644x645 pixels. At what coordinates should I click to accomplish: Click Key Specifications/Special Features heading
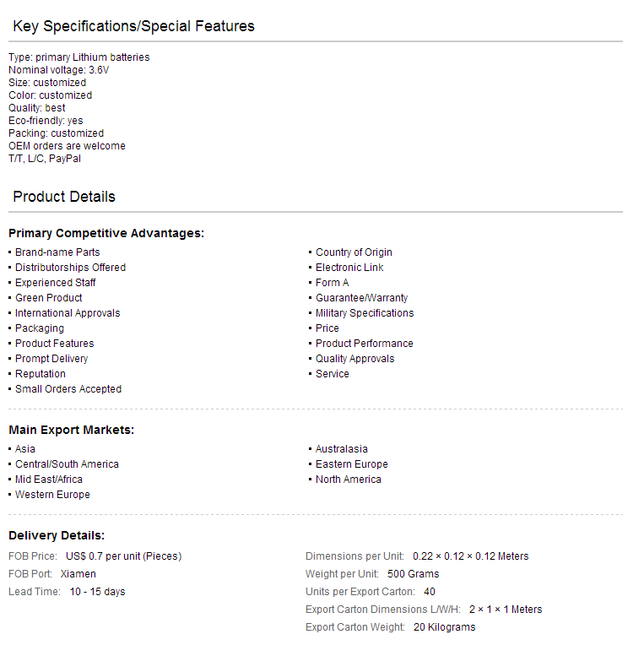133,26
